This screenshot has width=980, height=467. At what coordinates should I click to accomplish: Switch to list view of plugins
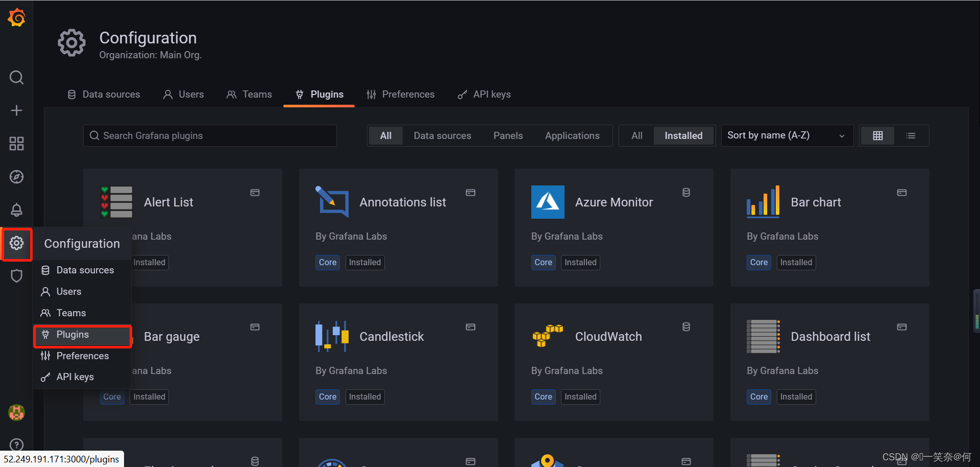(x=911, y=136)
